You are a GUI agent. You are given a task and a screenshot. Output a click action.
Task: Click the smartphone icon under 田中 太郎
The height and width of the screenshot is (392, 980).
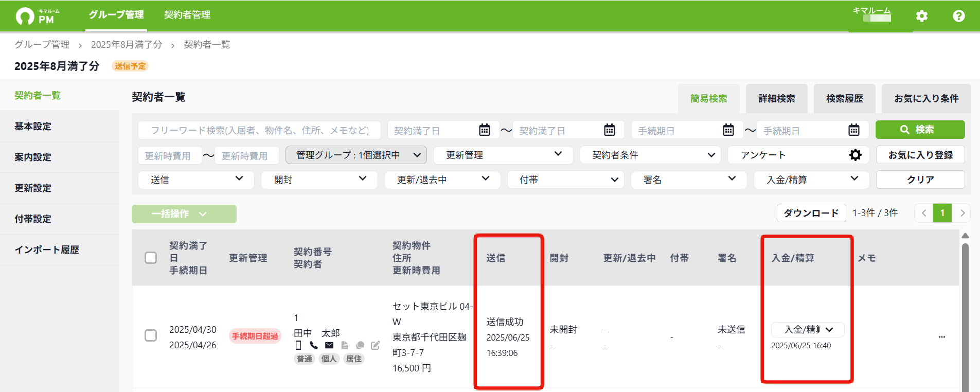click(298, 345)
